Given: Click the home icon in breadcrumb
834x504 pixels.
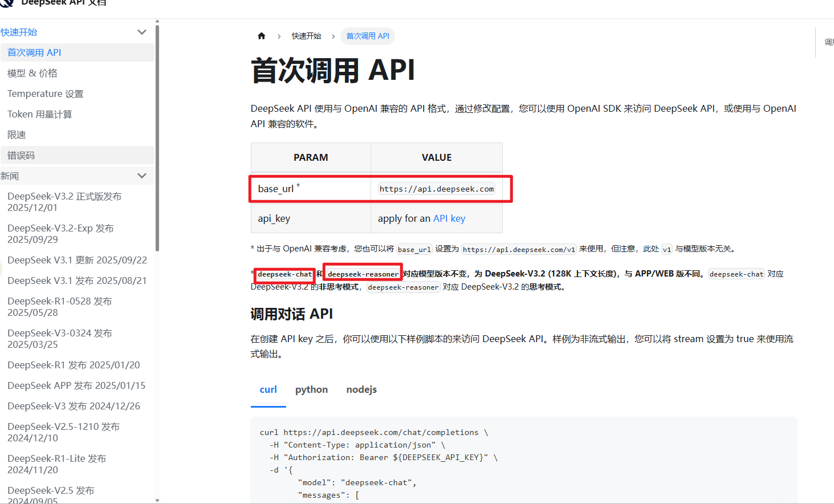Looking at the screenshot, I should pos(262,36).
